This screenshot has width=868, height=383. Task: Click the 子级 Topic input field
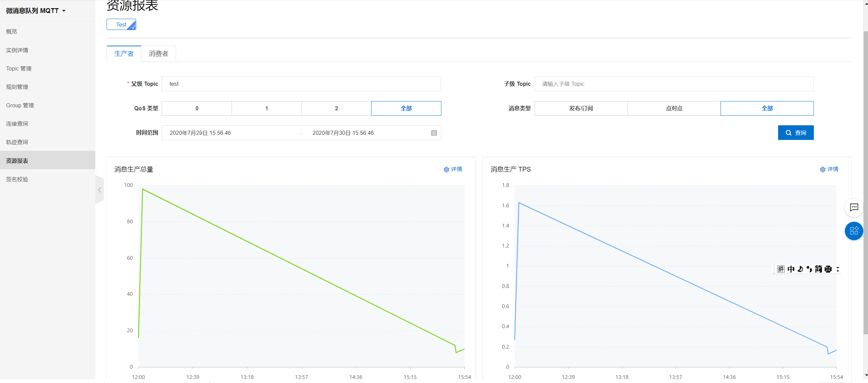674,84
